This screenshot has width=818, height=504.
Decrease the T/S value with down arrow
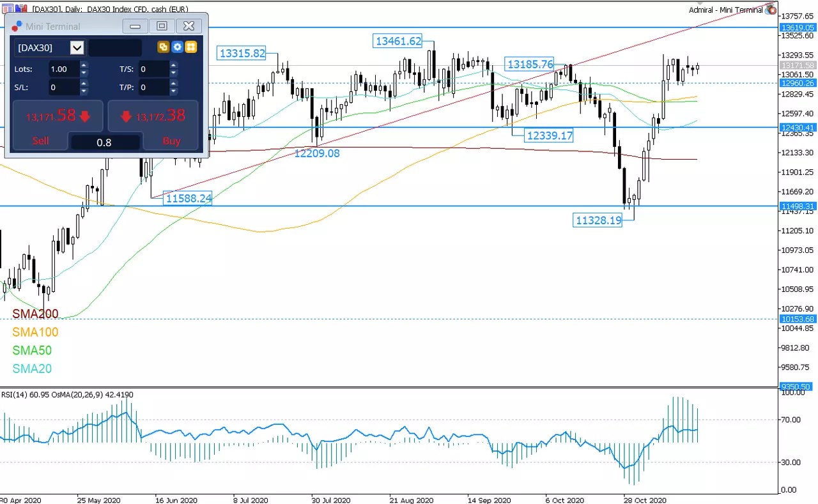click(x=173, y=73)
